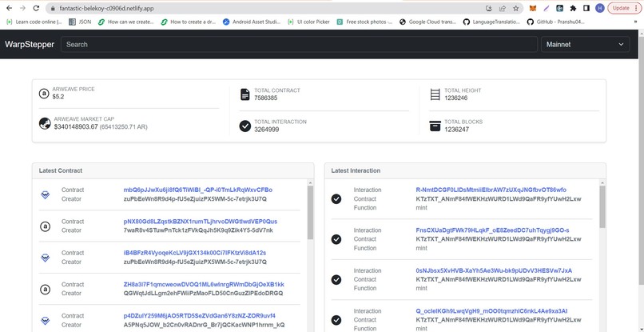Viewport: 644px width, 332px height.
Task: Click the Arweave Market Cap globe icon
Action: pos(45,123)
